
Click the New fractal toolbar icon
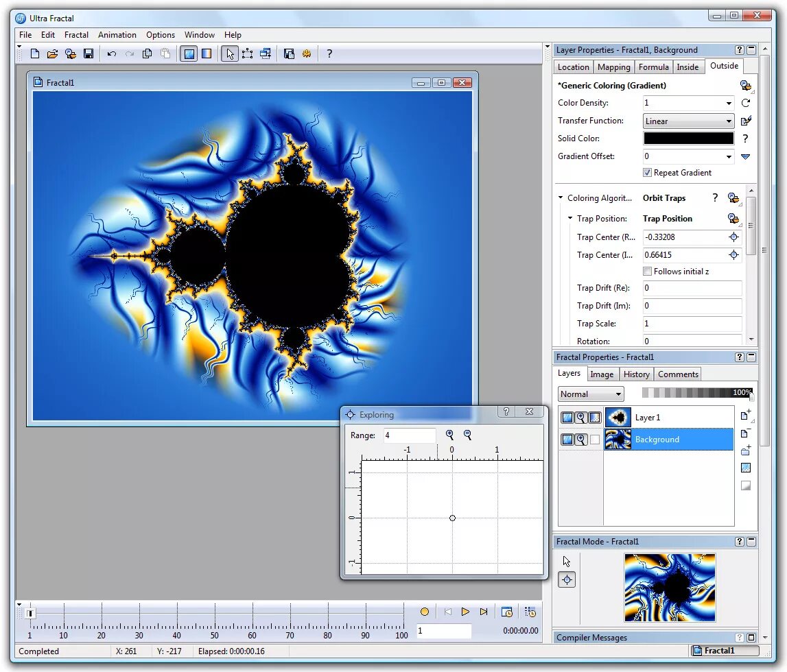[34, 53]
